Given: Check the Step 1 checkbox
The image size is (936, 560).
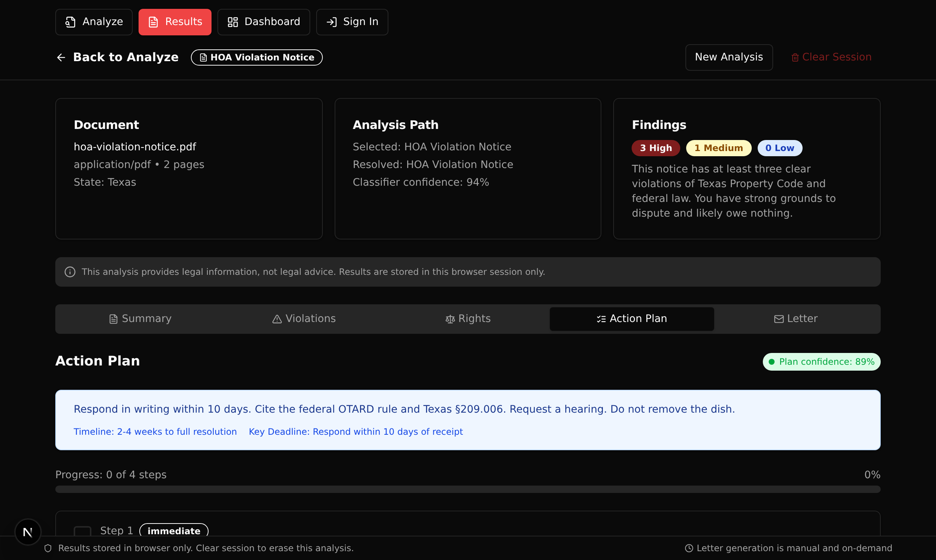Looking at the screenshot, I should coord(82,531).
